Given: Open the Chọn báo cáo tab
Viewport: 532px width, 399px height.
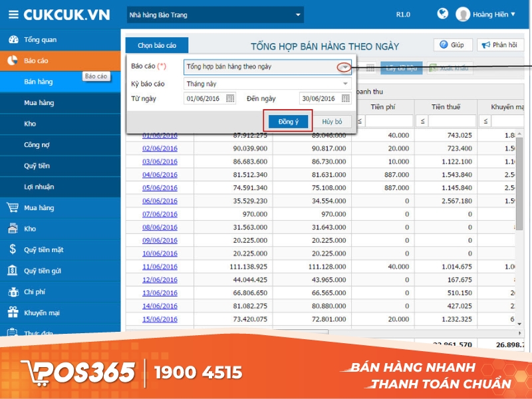Looking at the screenshot, I should 157,45.
